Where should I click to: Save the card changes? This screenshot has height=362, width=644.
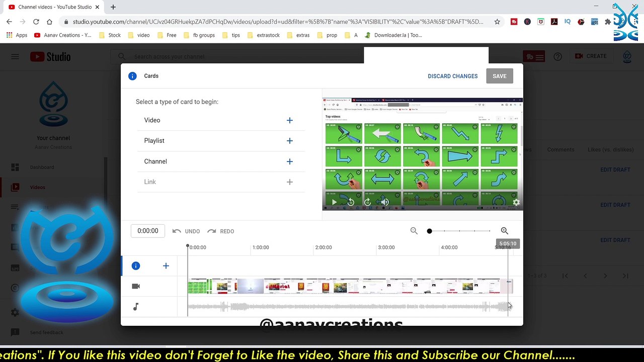coord(500,76)
